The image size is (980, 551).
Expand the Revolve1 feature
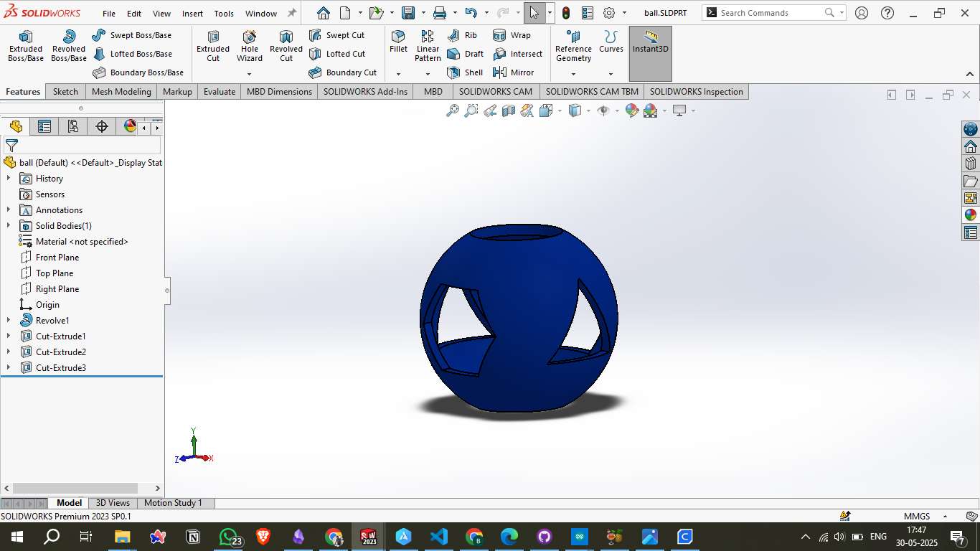click(x=9, y=321)
